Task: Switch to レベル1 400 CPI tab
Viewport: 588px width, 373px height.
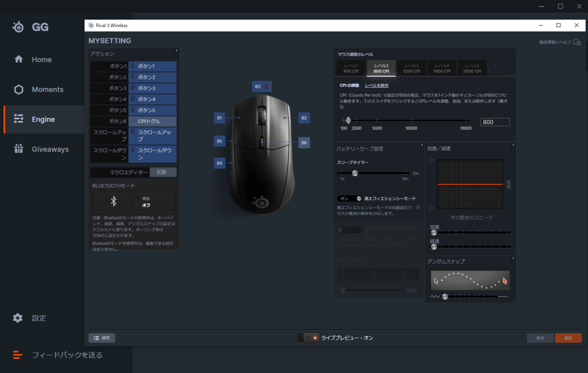Action: 351,68
